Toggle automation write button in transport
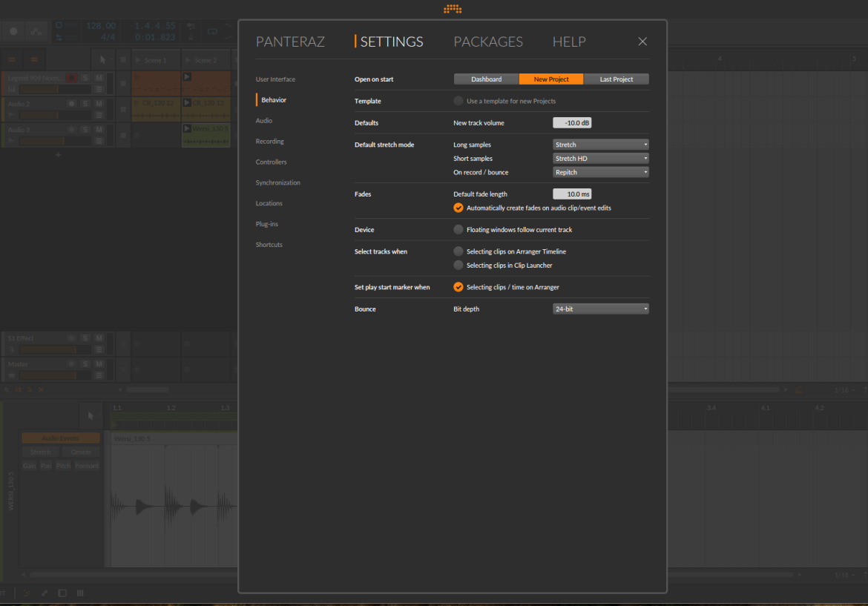This screenshot has height=606, width=868. point(36,32)
